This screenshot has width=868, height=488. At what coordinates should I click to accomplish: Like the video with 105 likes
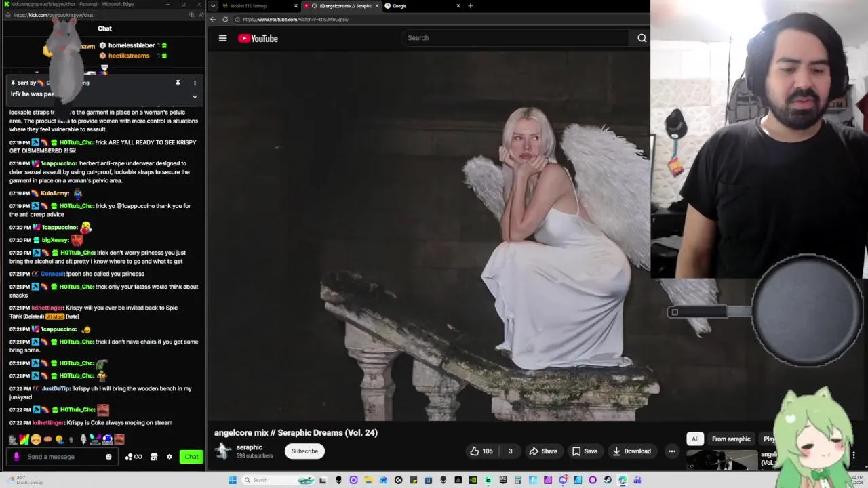click(482, 451)
